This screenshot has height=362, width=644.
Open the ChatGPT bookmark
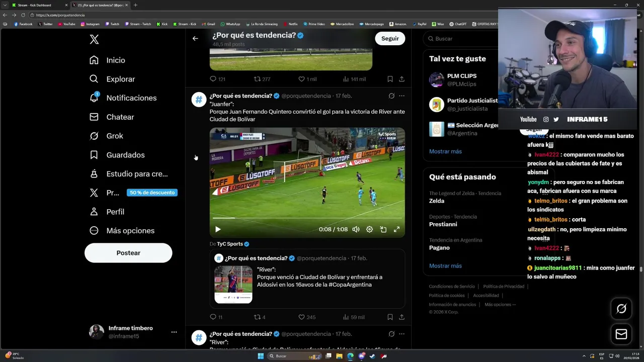(458, 24)
